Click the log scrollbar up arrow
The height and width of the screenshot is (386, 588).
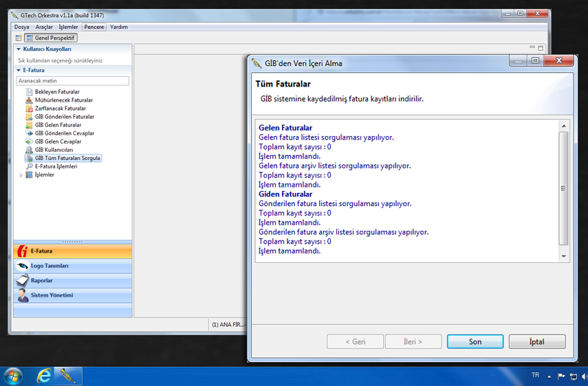point(564,126)
